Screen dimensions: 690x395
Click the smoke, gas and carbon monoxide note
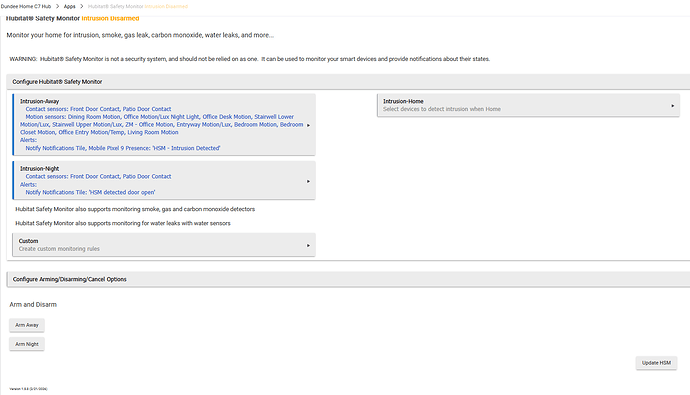(135, 209)
